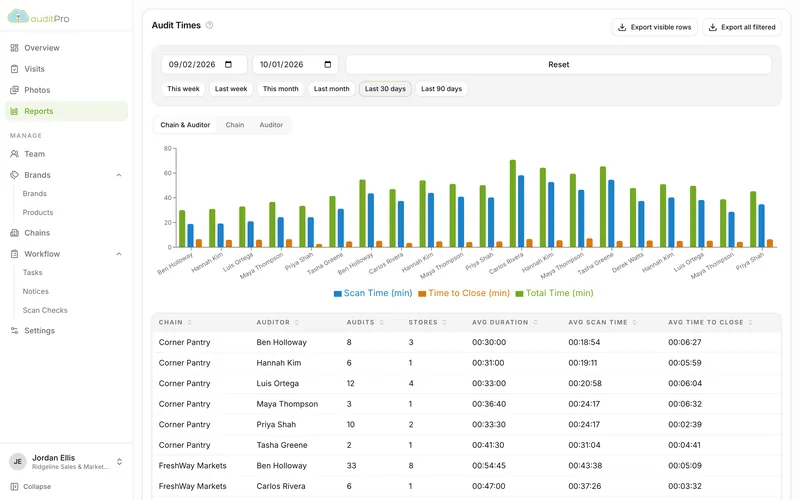Open the Tasks workflow item
This screenshot has width=800, height=500.
[33, 273]
